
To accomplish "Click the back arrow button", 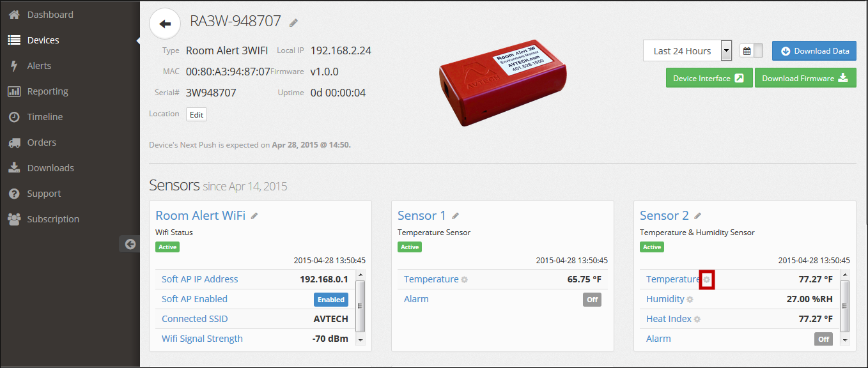I will tap(165, 24).
